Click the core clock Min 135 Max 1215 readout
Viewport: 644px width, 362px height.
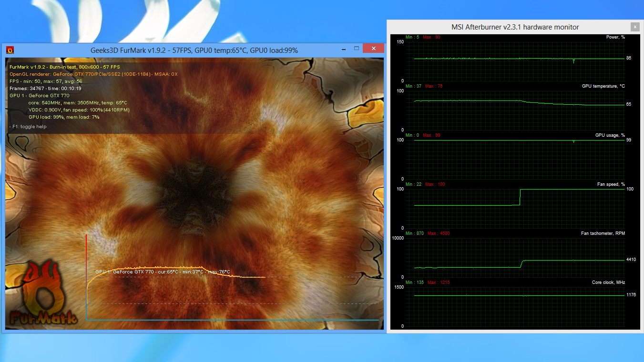tap(428, 282)
